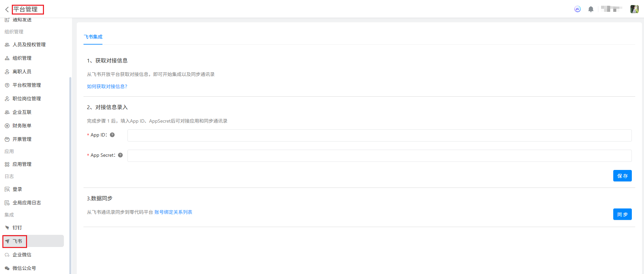Go to 财务账单 in sidebar
Viewport: 644px width, 274px height.
[x=22, y=126]
